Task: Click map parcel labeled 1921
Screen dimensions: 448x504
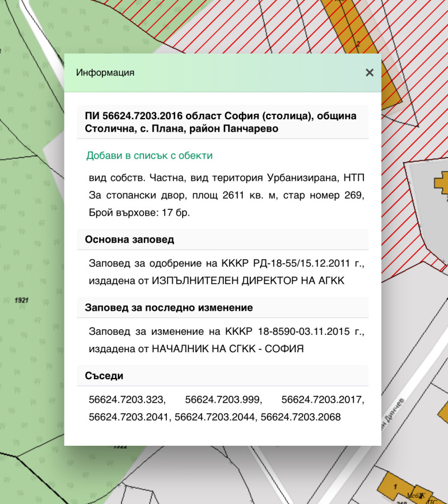Action: (x=22, y=301)
